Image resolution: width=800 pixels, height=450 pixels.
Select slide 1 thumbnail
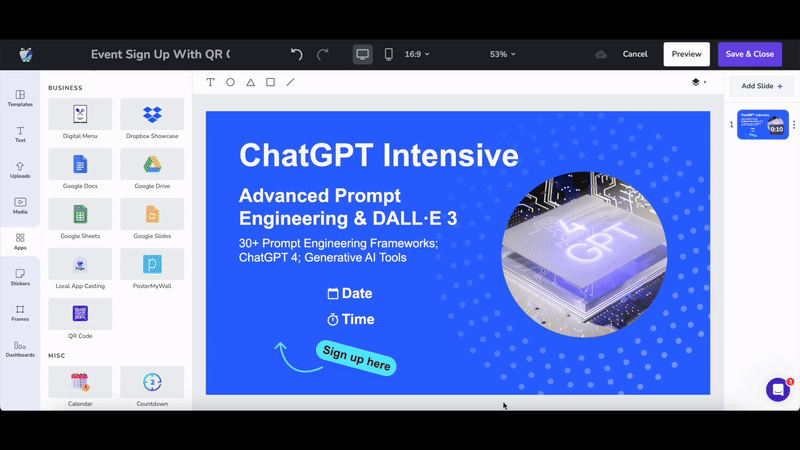762,124
